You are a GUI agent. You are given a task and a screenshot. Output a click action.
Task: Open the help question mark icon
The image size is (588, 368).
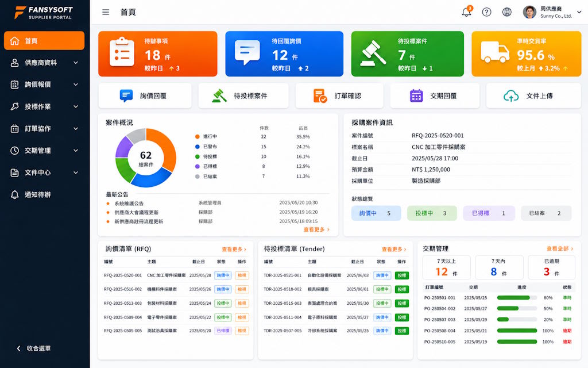(487, 12)
